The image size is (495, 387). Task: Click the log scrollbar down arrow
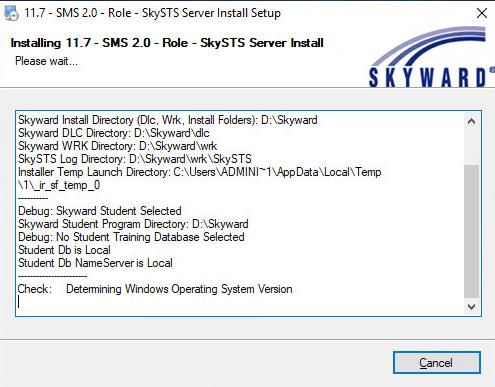471,306
